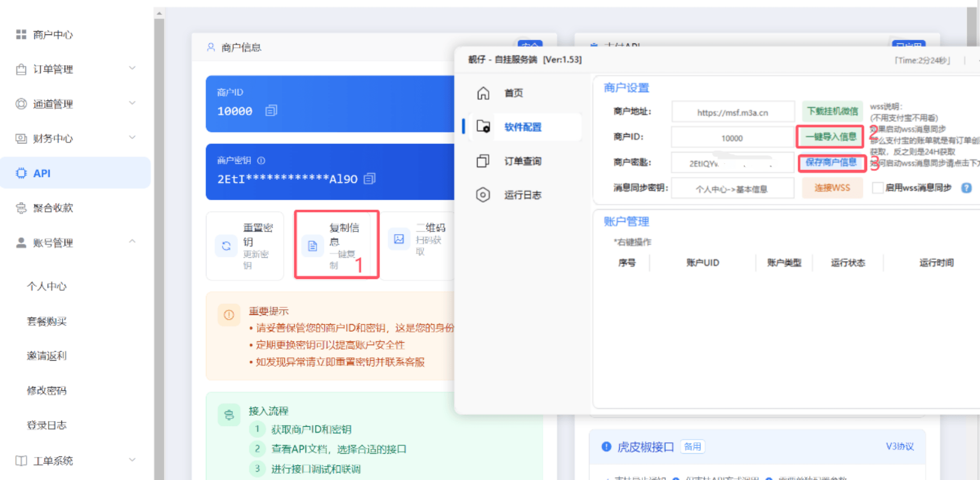Click the 商户ID input field
Viewport: 980px width, 480px height.
coord(733,138)
